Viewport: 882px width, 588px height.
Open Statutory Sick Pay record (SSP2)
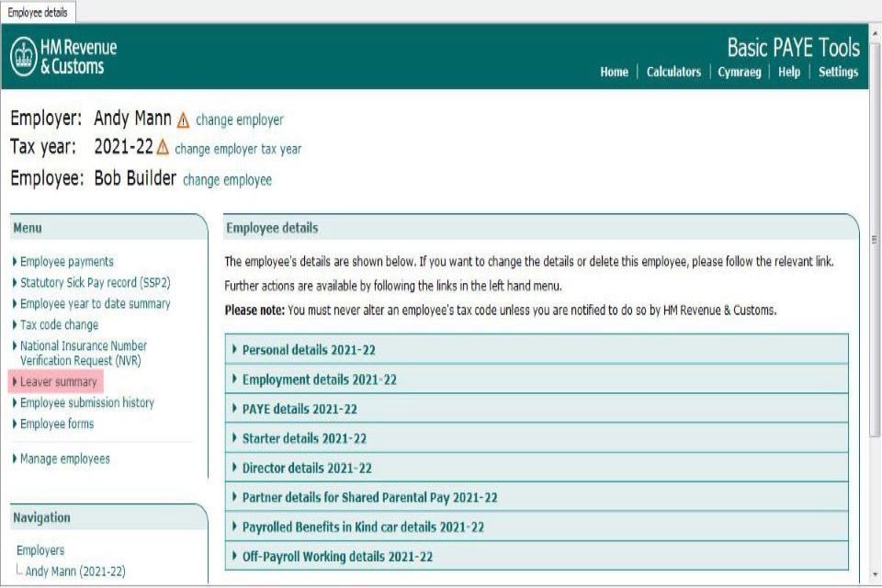(x=95, y=282)
